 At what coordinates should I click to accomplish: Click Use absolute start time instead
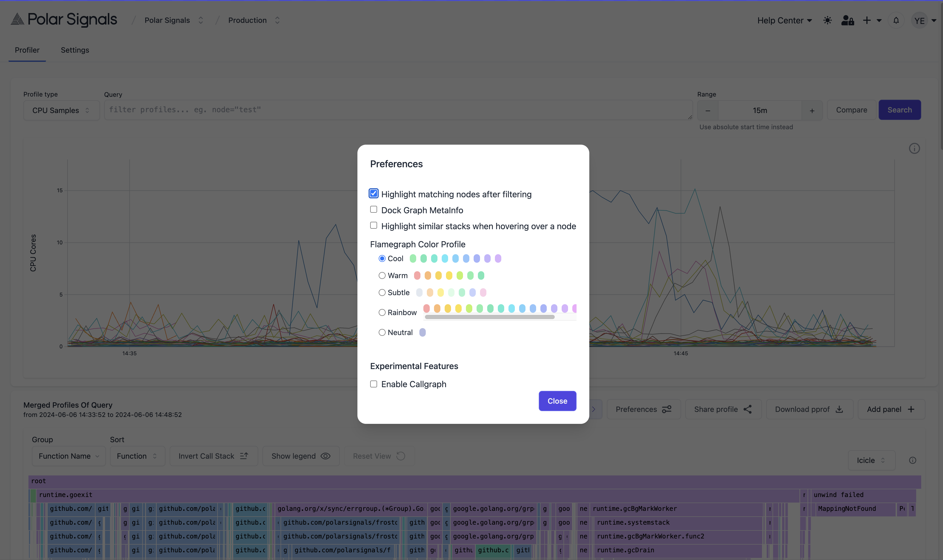[747, 127]
